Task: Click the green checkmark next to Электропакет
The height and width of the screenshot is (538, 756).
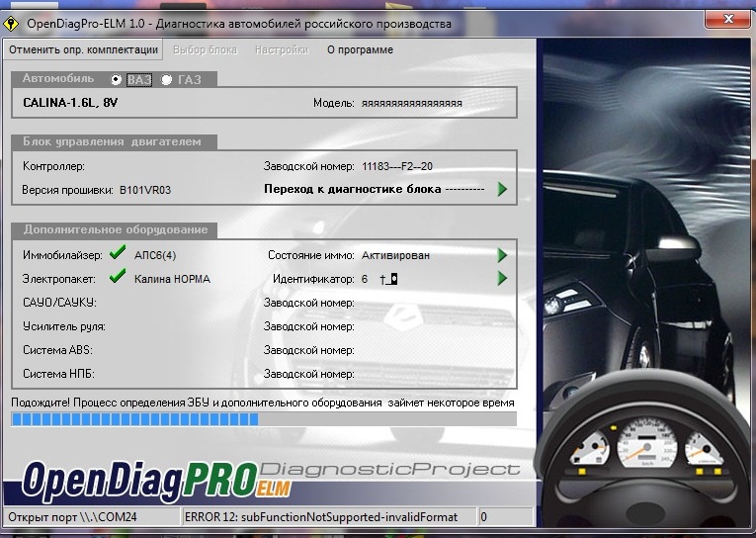Action: [118, 276]
